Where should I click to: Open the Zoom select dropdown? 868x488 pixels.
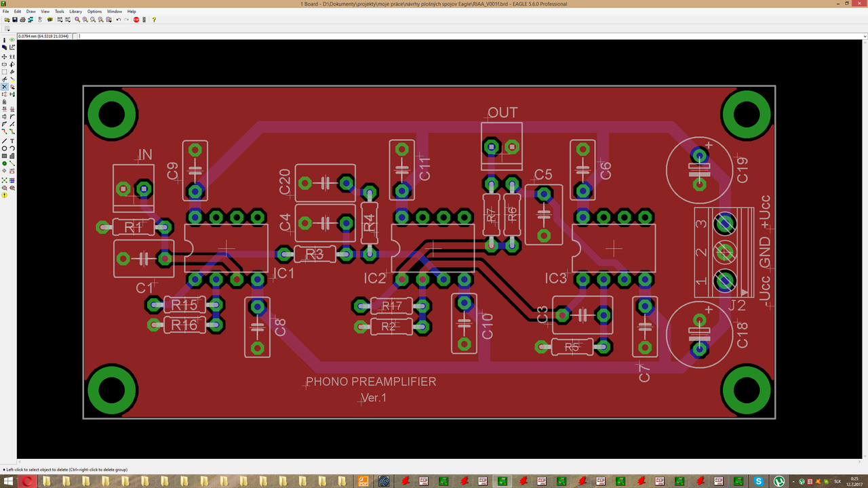pyautogui.click(x=108, y=20)
